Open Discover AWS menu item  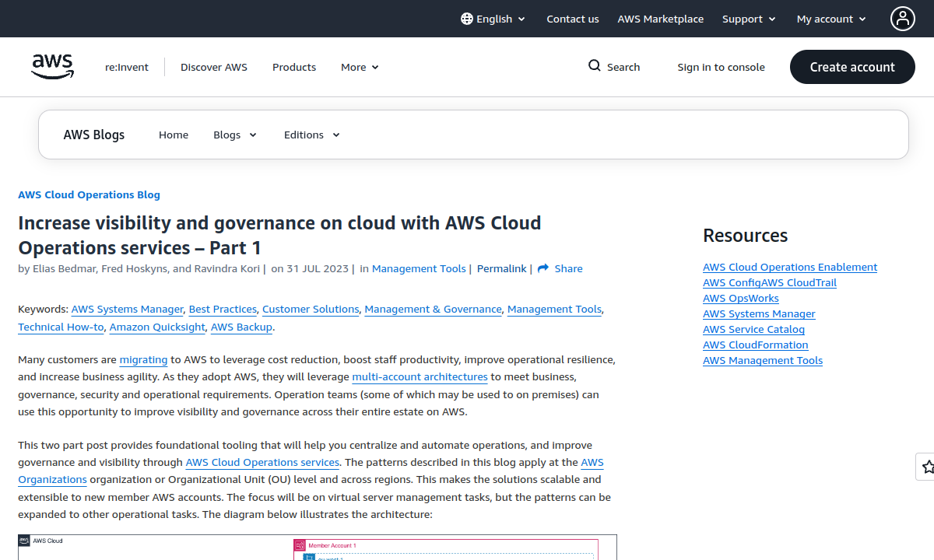coord(214,67)
